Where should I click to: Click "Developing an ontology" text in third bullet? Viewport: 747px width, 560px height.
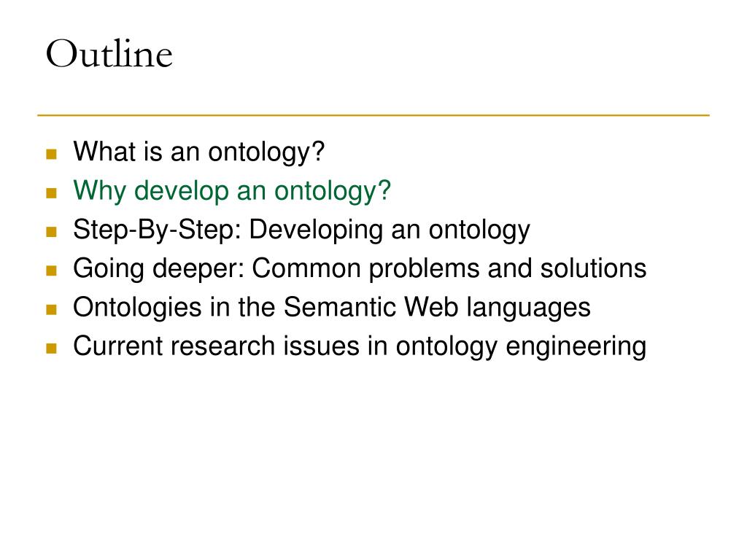pos(390,230)
